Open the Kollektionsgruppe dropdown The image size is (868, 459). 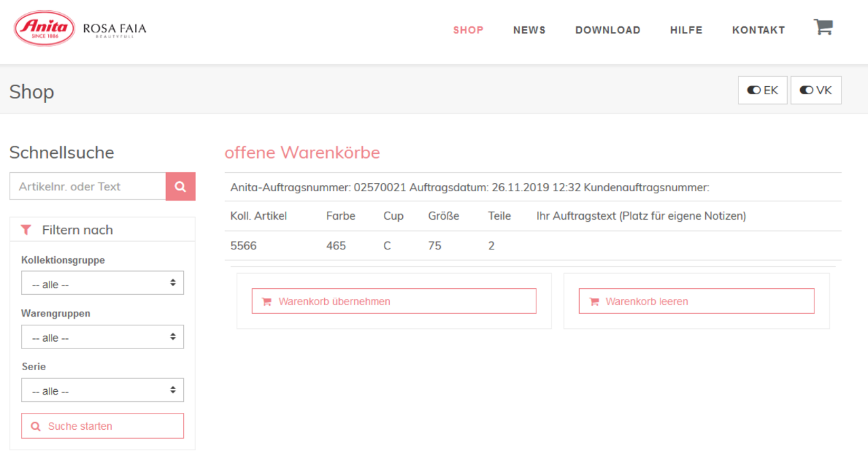pos(102,283)
